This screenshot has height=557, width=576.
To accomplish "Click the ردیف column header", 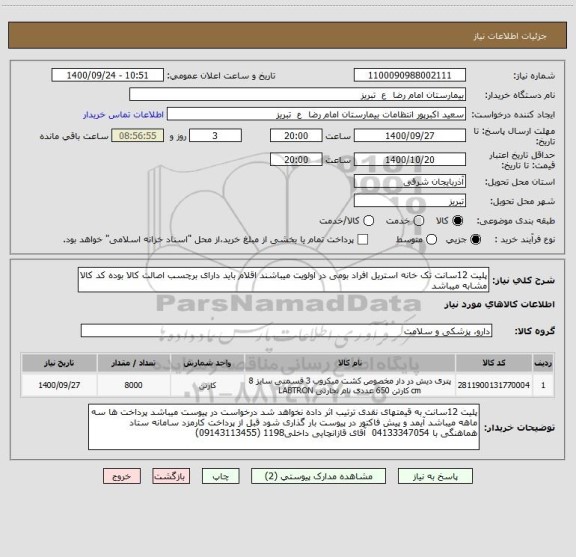I will (x=543, y=363).
